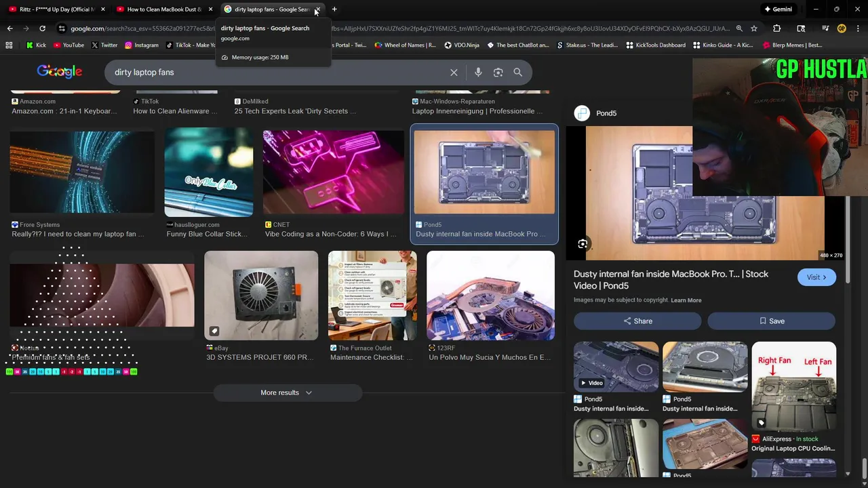Open the Chrome three-dot menu
This screenshot has width=868, height=488.
point(858,28)
